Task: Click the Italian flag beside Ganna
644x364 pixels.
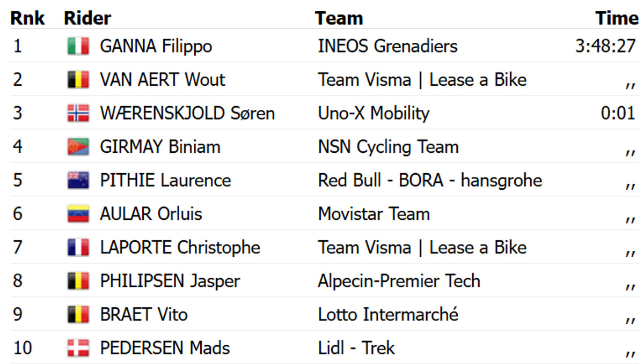Action: [78, 47]
